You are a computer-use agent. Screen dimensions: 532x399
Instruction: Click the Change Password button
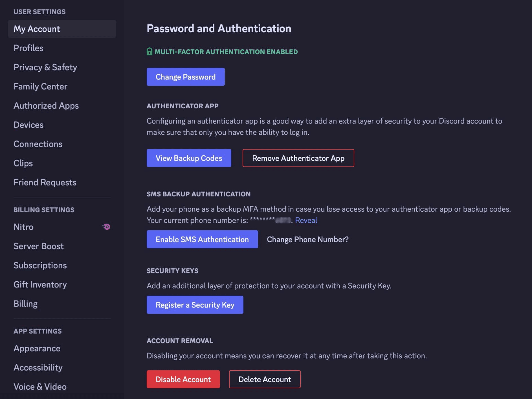[x=186, y=77]
